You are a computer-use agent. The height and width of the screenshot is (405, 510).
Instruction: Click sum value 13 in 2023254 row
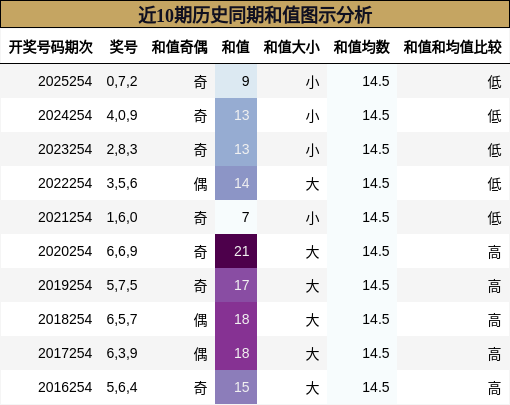click(236, 149)
